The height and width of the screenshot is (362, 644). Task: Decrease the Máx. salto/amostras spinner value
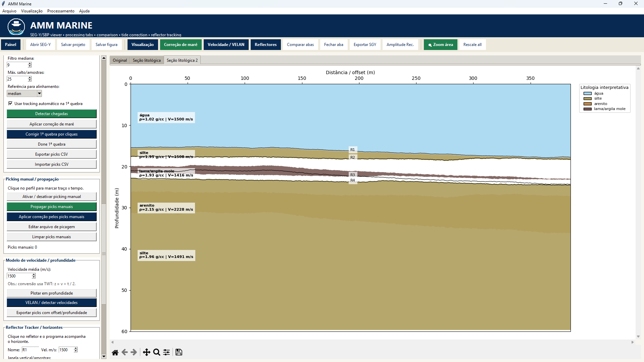coord(30,80)
